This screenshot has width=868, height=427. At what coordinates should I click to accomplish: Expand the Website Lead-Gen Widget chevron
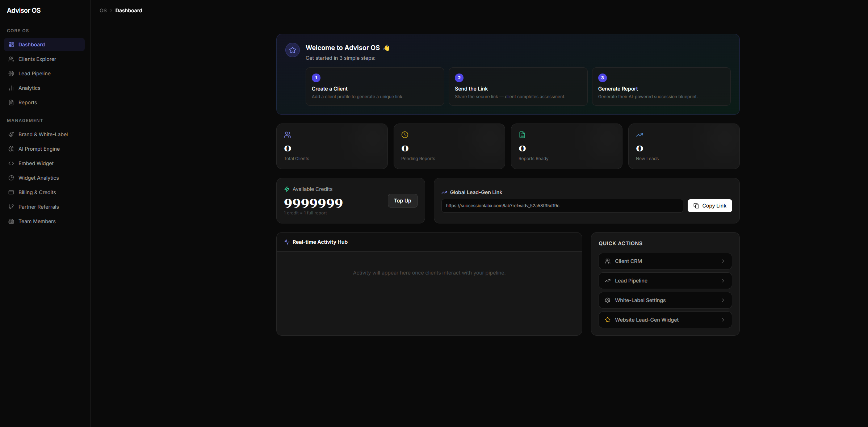(723, 320)
